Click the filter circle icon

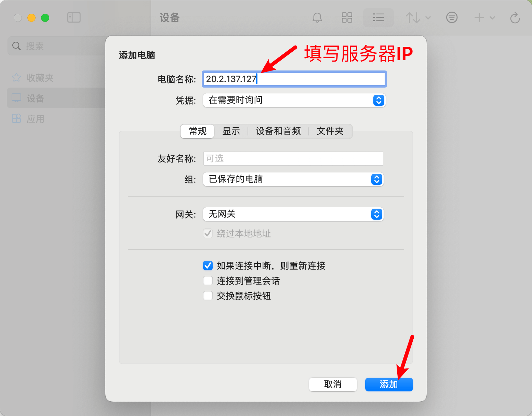(452, 17)
